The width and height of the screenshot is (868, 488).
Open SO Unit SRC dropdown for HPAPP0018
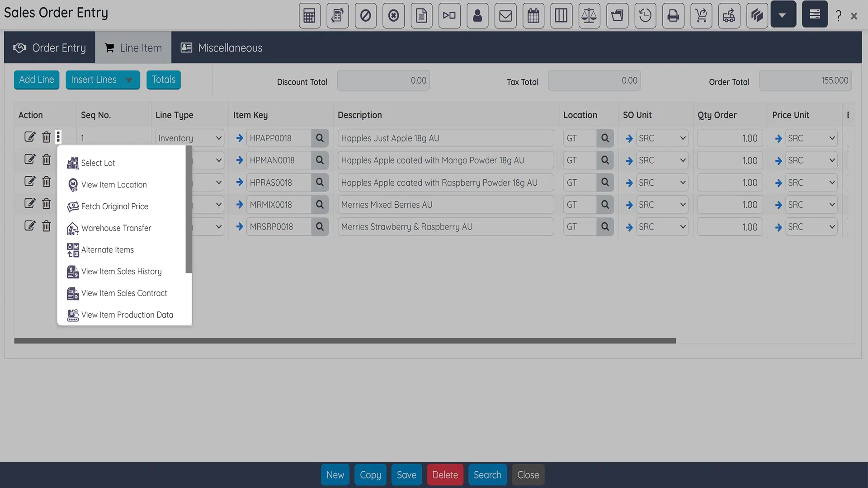click(662, 138)
